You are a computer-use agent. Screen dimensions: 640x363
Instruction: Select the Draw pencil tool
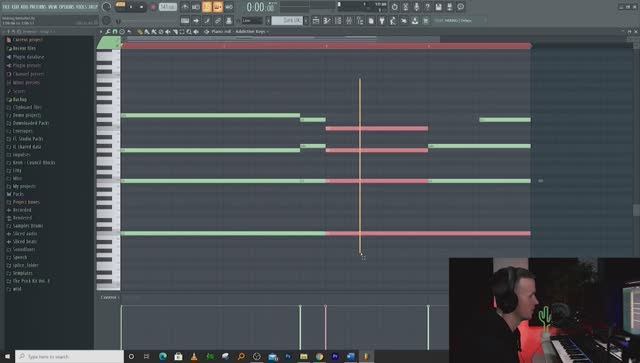(x=140, y=31)
